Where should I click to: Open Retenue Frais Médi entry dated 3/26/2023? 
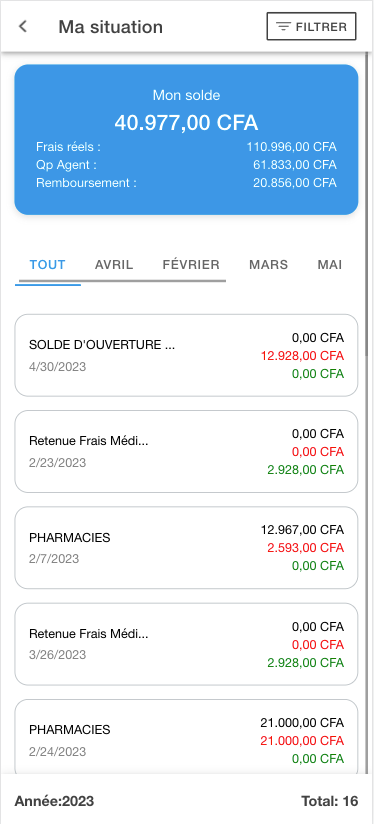(186, 644)
